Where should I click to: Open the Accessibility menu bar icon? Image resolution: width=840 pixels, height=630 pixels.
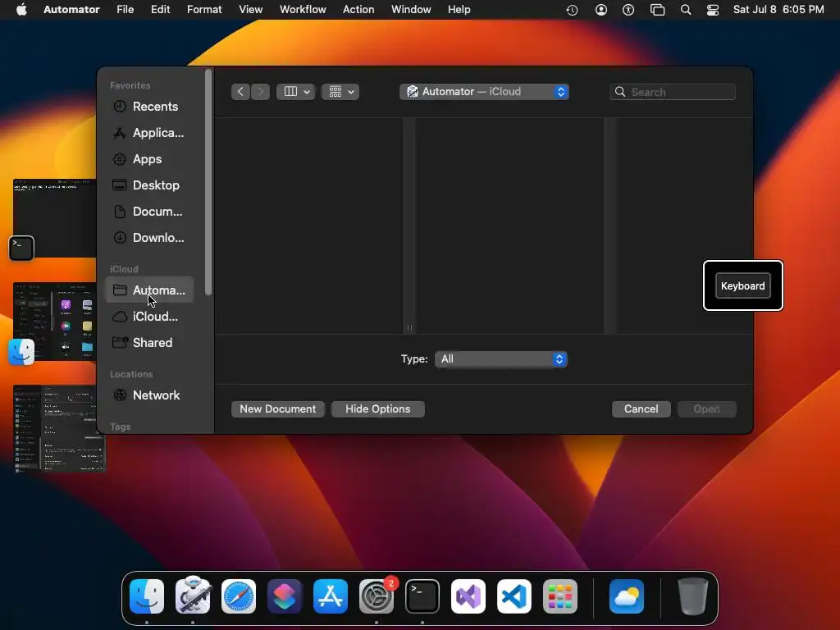coord(628,10)
